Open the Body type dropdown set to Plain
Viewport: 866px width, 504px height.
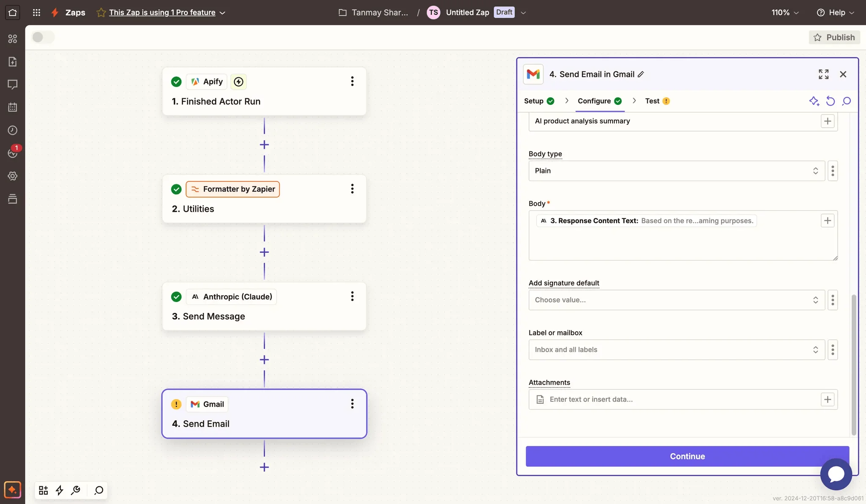[676, 171]
